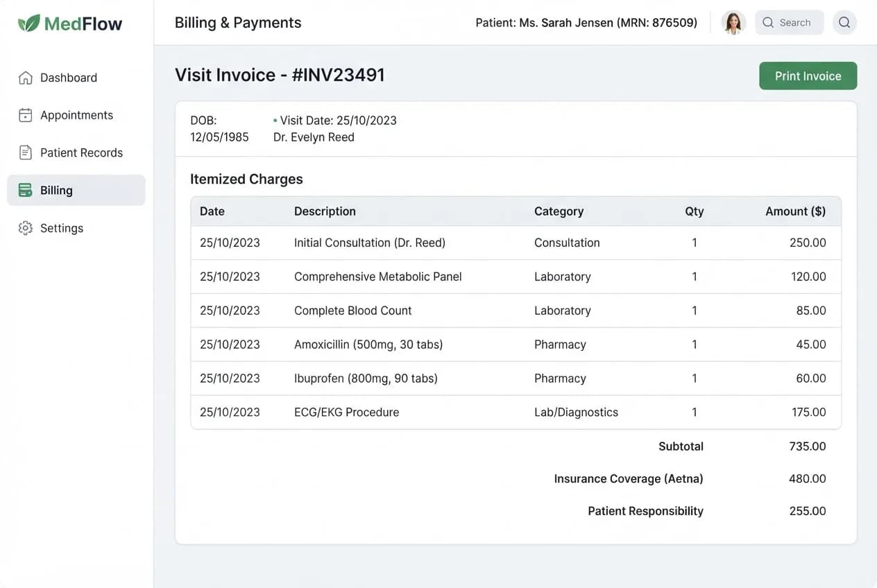Viewport: 877px width, 588px height.
Task: Click the Amount ($) column header
Action: point(796,211)
